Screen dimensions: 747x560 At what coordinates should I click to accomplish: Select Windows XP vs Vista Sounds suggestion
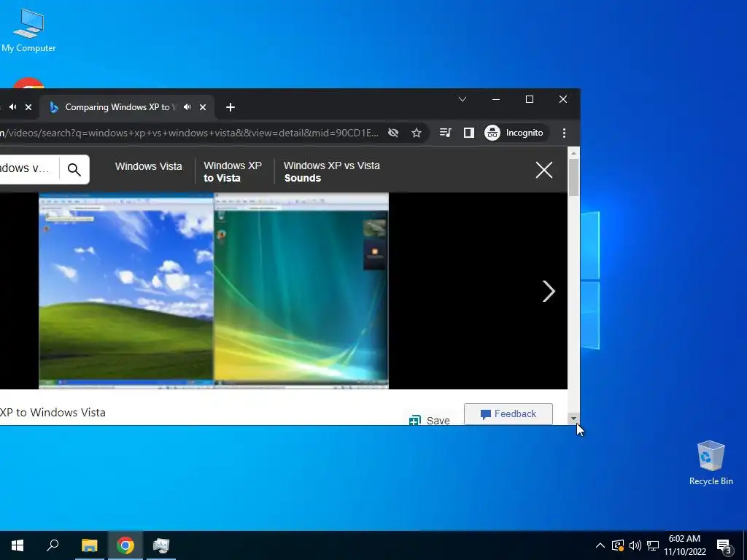(x=332, y=171)
